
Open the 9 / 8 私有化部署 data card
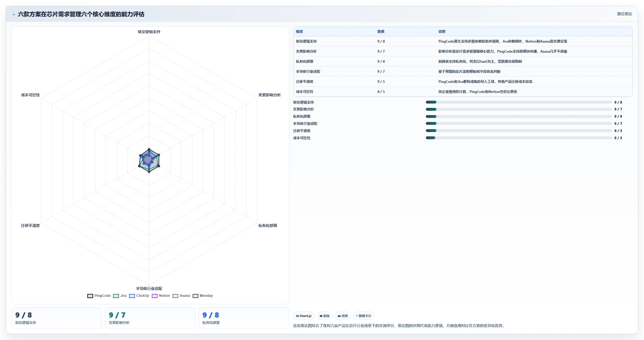[244, 318]
